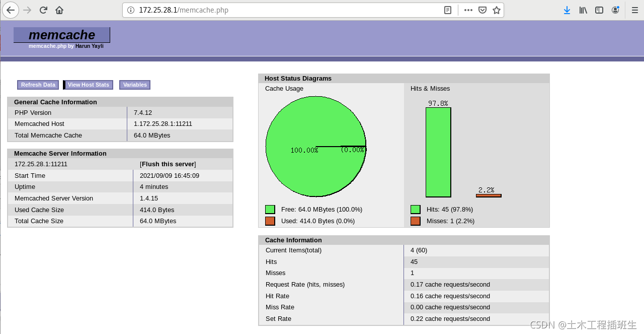Open site information icon in the address bar

pos(130,10)
